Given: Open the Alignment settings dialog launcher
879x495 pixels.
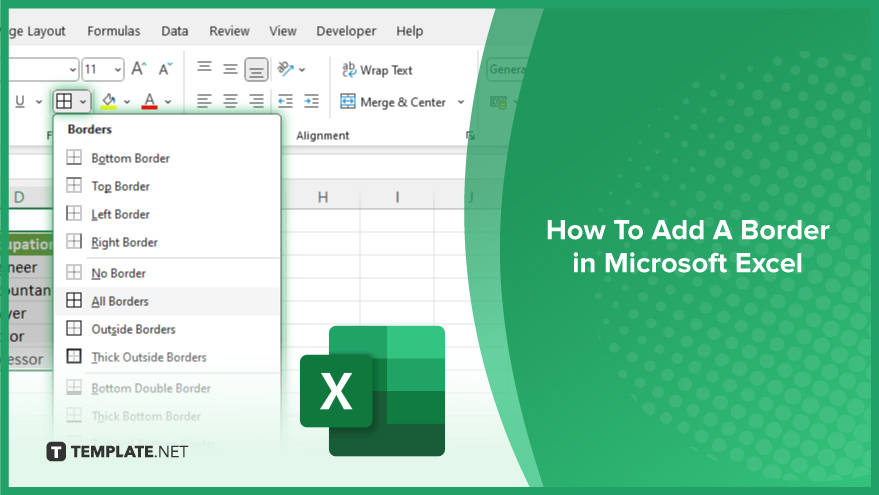Looking at the screenshot, I should click(470, 135).
